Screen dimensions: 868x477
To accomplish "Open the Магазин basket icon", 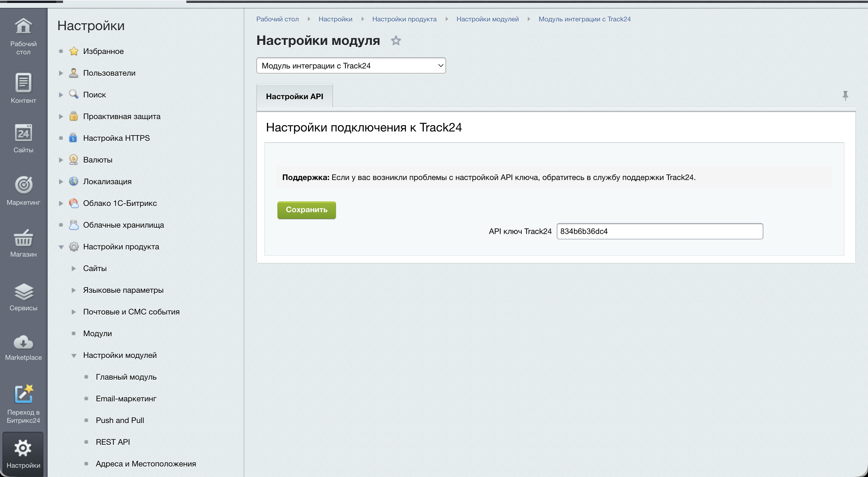I will point(23,238).
